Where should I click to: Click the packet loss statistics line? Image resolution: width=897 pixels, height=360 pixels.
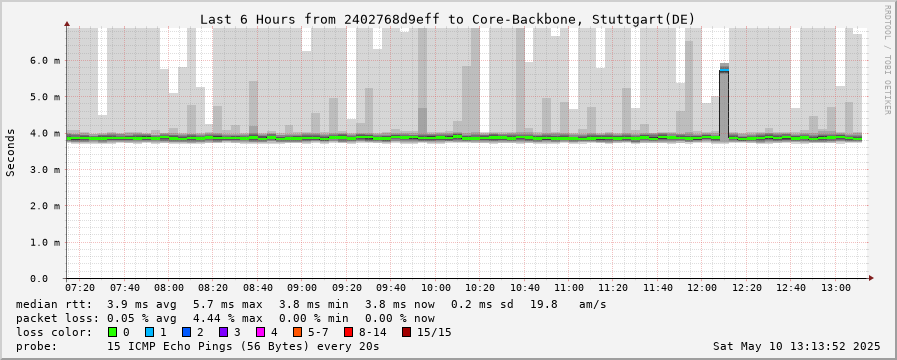click(x=225, y=318)
